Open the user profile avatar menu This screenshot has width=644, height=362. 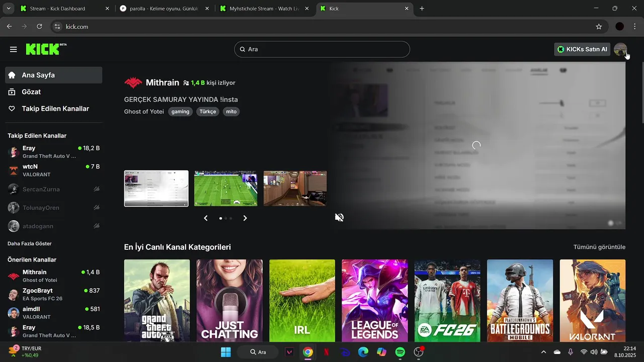(620, 49)
